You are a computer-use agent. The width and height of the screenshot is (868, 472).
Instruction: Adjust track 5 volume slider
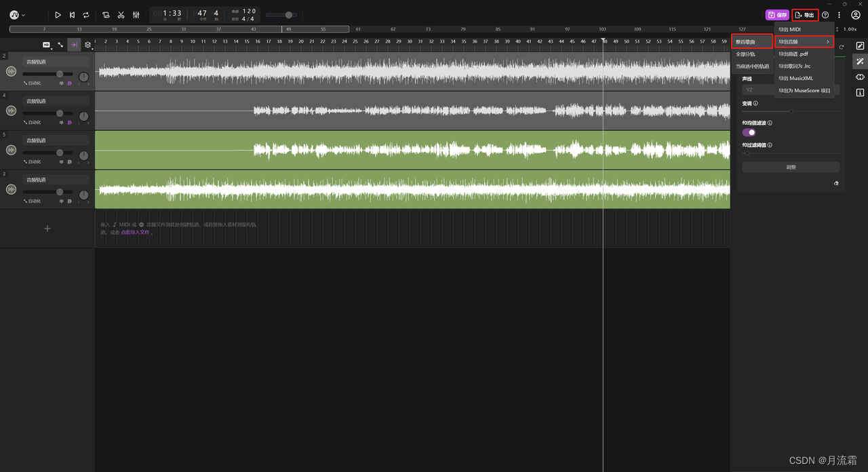pyautogui.click(x=47, y=153)
